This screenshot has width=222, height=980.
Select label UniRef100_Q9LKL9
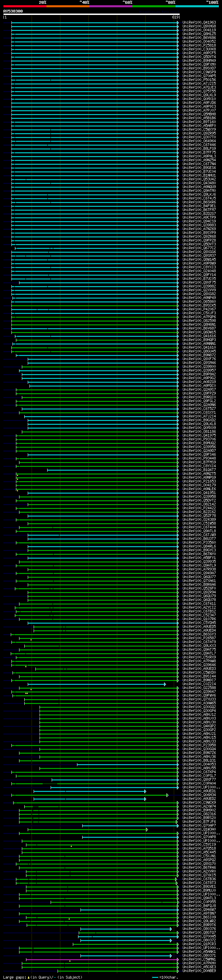199,95
